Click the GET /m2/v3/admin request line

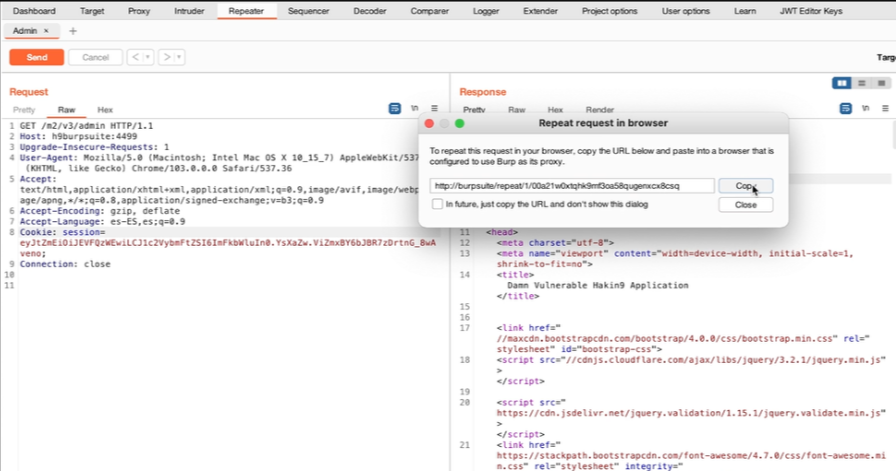[x=86, y=126]
